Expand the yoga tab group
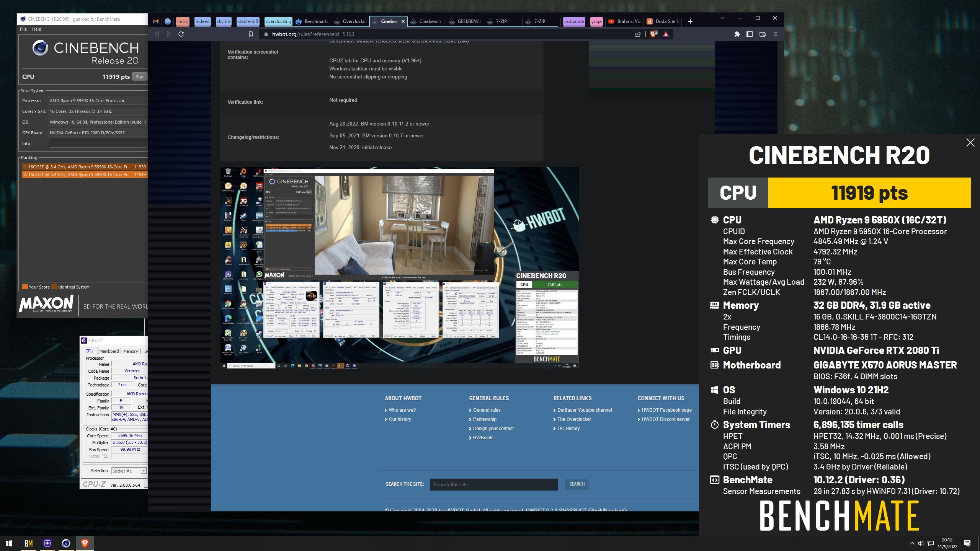 (596, 21)
